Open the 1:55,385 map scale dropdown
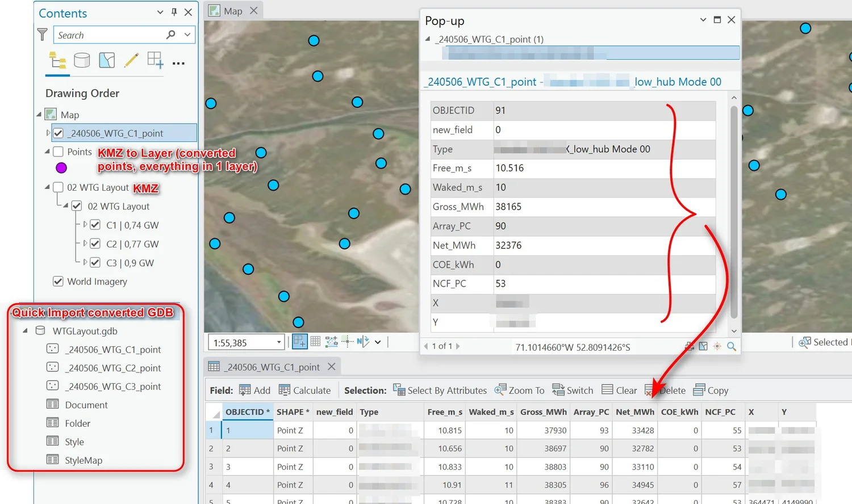The image size is (852, 504). point(278,342)
